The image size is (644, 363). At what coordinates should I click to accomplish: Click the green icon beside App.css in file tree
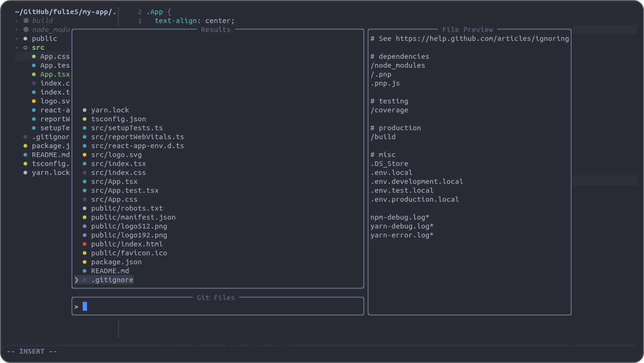[34, 56]
